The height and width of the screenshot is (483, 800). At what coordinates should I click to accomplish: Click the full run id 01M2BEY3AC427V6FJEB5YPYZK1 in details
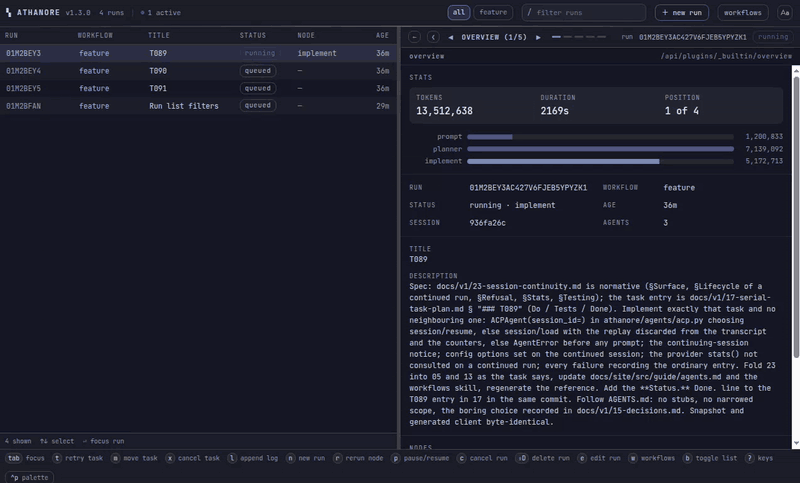point(528,188)
